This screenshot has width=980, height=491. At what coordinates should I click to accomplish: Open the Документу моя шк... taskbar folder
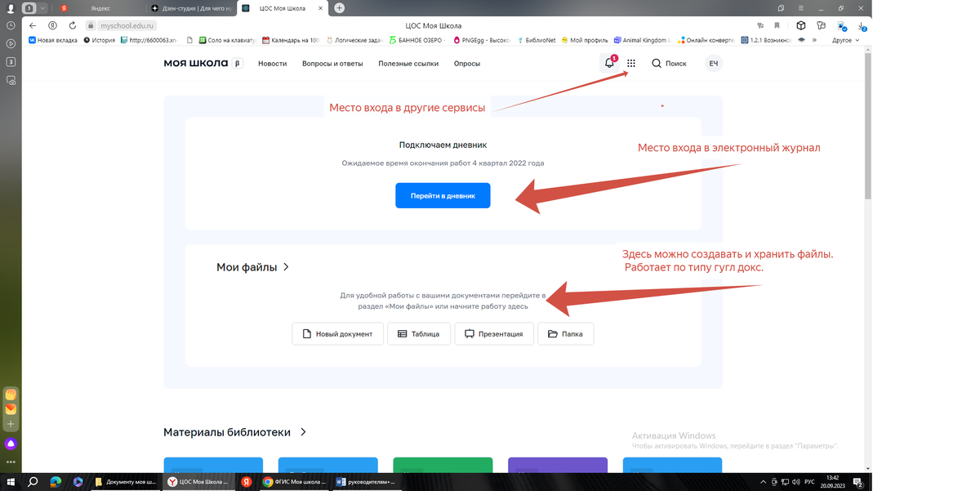point(127,482)
